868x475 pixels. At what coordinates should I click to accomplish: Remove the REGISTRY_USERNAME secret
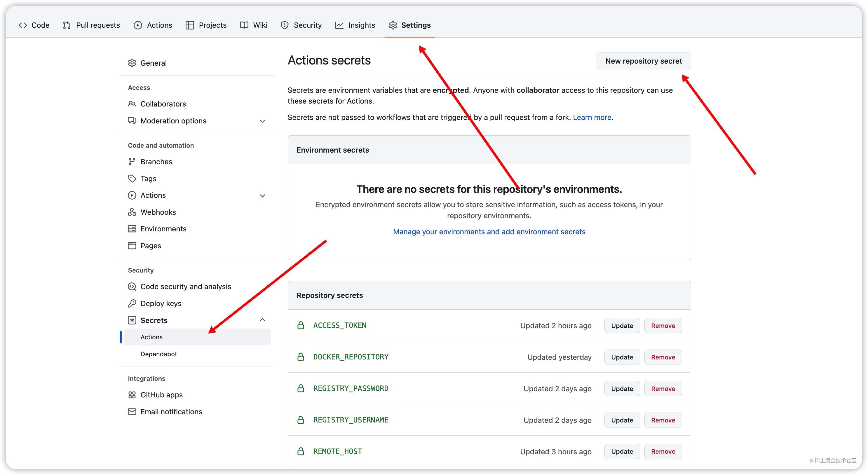coord(663,420)
